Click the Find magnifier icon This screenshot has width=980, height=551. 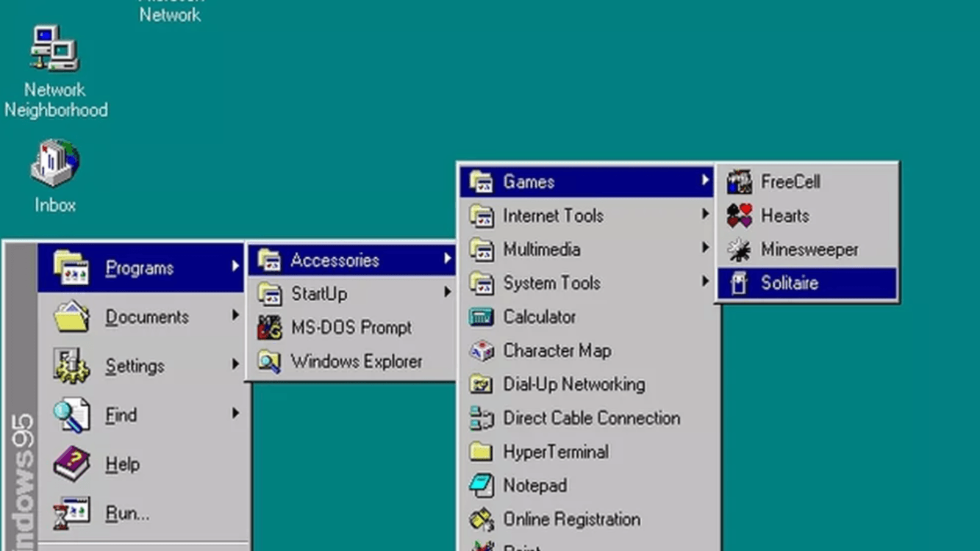click(x=71, y=415)
